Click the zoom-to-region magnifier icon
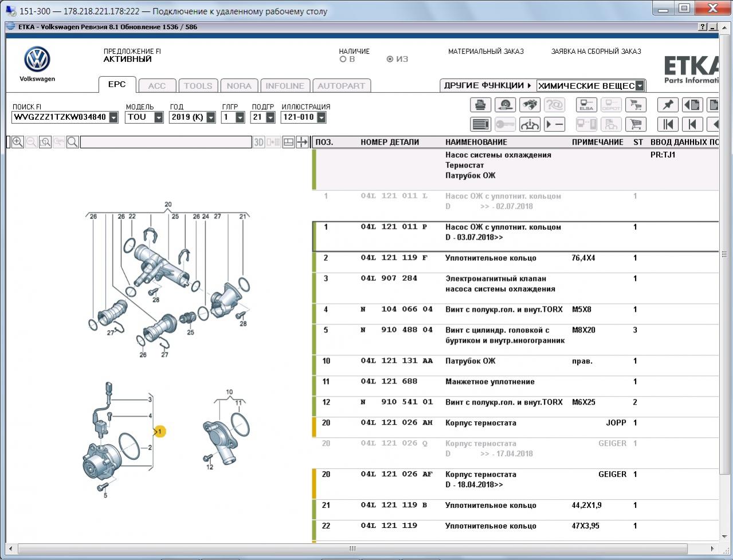Viewport: 733px width, 560px height. point(45,142)
